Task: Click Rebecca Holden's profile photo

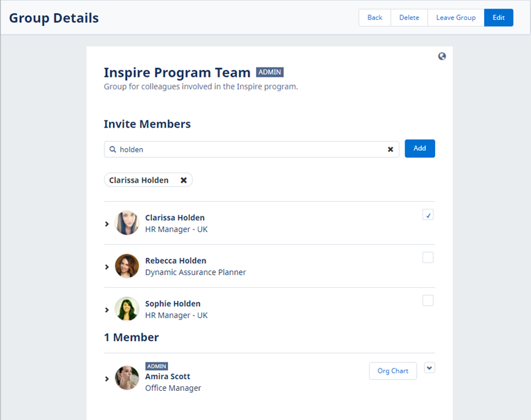Action: click(127, 267)
